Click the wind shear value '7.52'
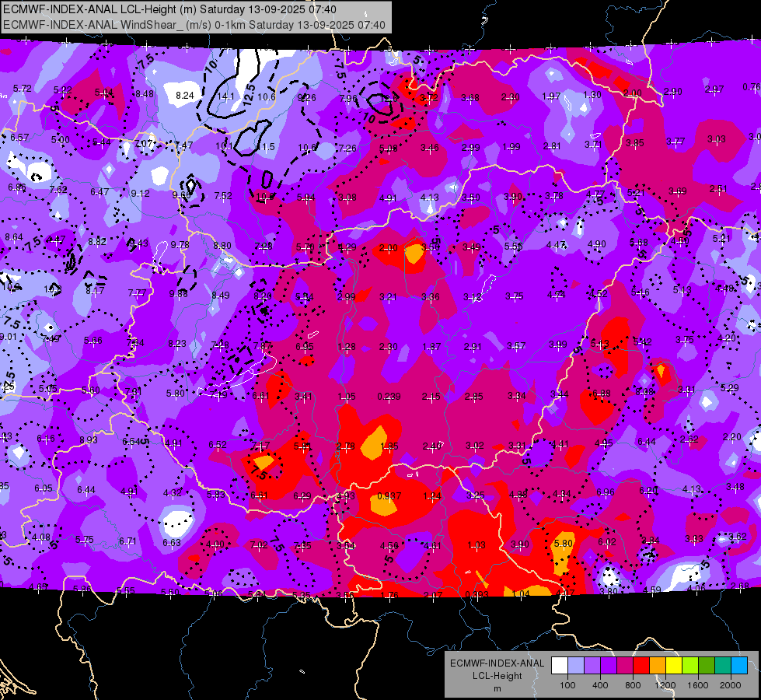 tap(223, 196)
